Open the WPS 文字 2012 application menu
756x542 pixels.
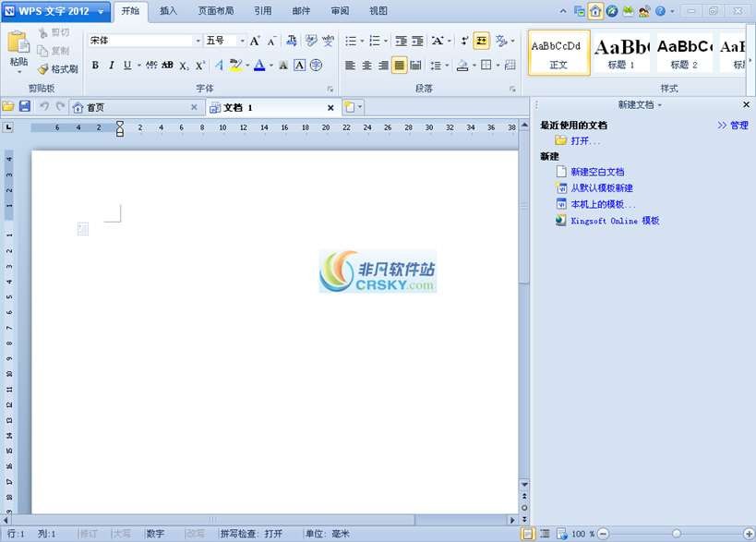click(55, 11)
